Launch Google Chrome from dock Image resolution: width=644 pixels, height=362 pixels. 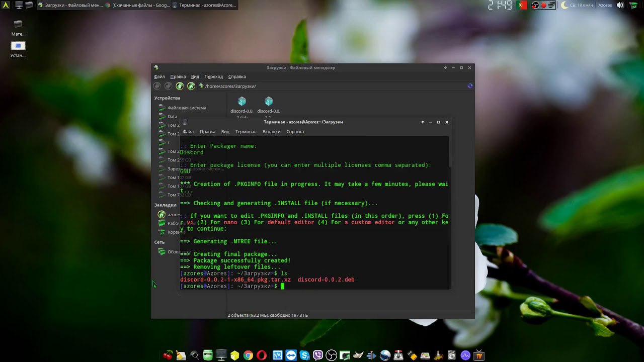click(248, 355)
